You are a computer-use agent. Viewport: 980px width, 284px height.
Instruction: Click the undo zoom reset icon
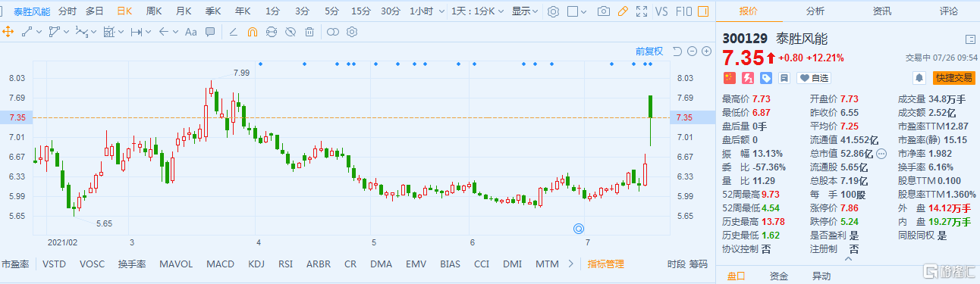[677, 51]
